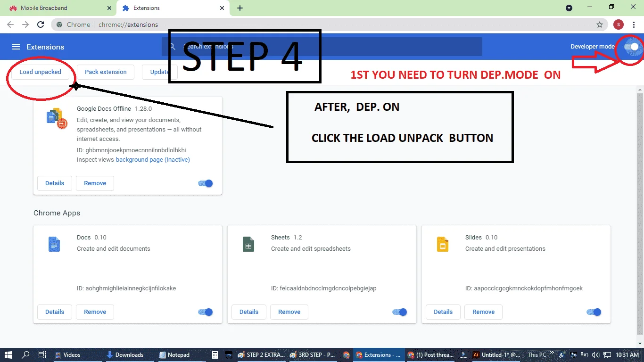Open the Extensions hamburger main menu
The image size is (644, 362).
point(16,47)
